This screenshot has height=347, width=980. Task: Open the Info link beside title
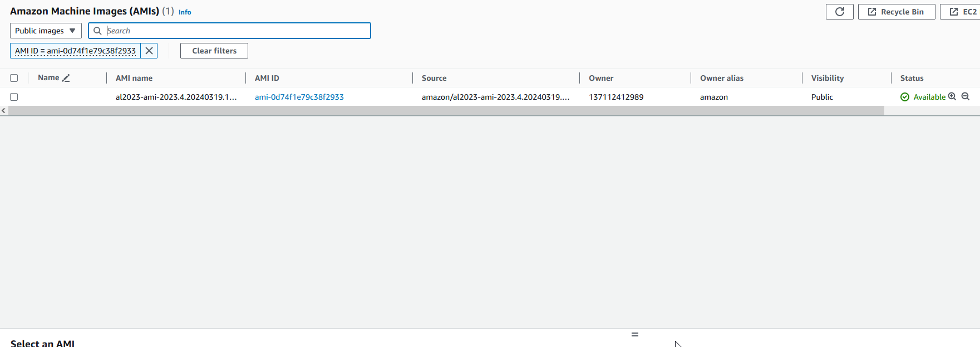(185, 12)
